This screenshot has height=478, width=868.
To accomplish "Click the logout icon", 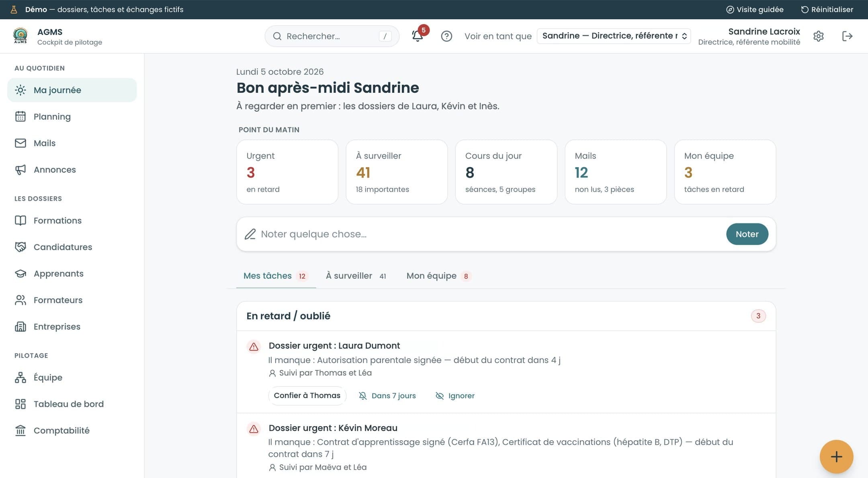I will point(847,36).
